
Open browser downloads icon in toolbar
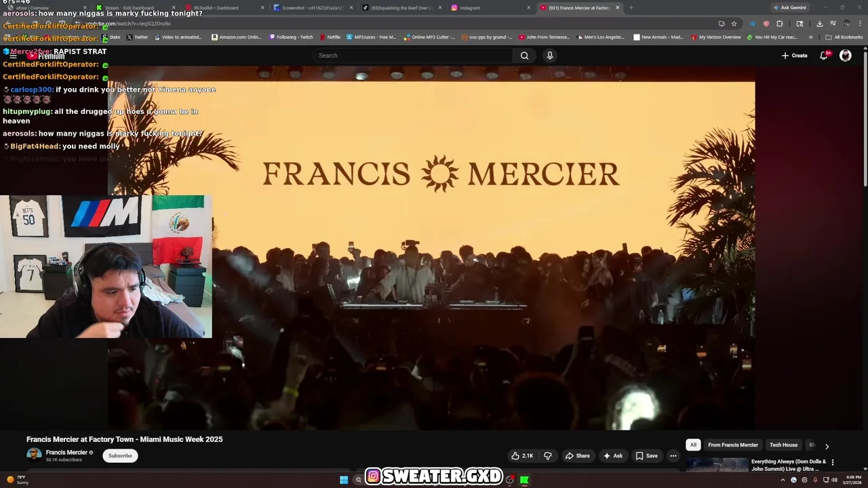pos(819,24)
